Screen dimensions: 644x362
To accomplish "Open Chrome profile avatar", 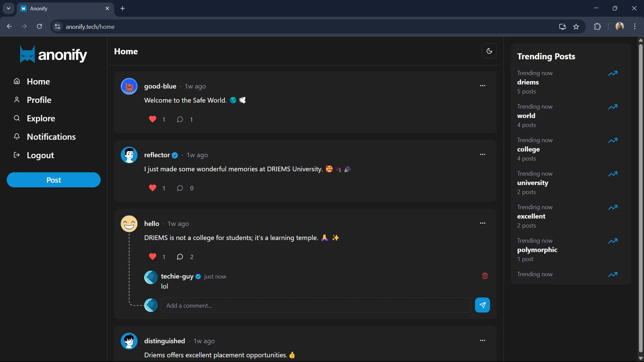I will [620, 26].
